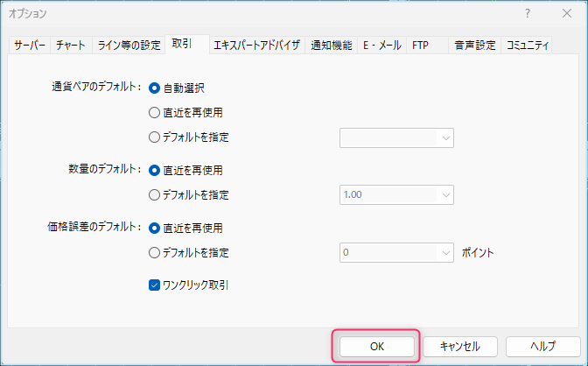Select 直近を再使用 under 価格誤差のデフォルト
This screenshot has height=366, width=588.
tap(155, 228)
